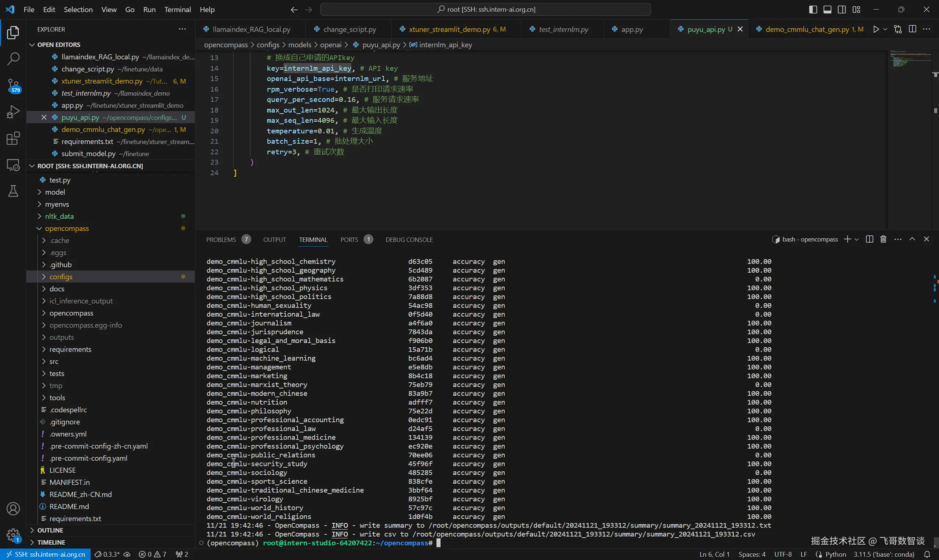Open the Remote Explorer view
Image resolution: width=939 pixels, height=560 pixels.
click(x=13, y=165)
